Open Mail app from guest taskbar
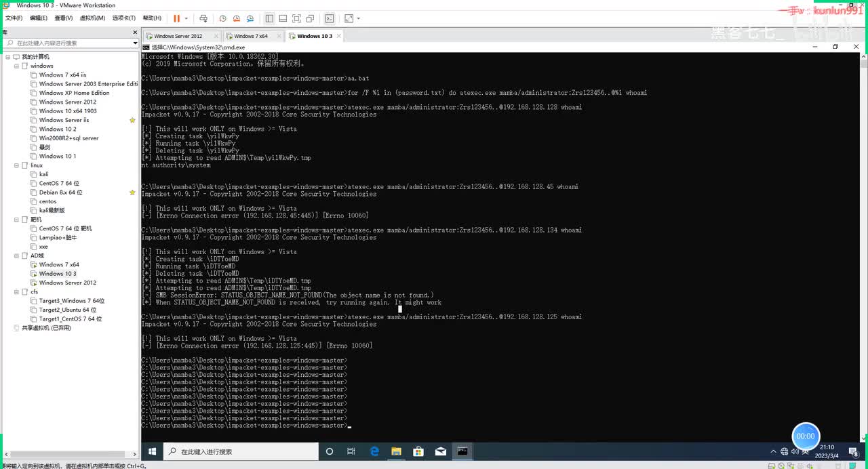The height and width of the screenshot is (469, 868). [x=440, y=451]
